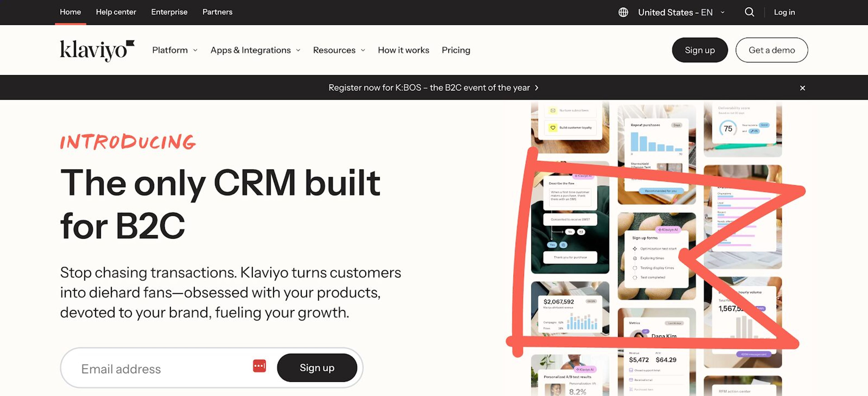Click the Get a demo button
This screenshot has height=396, width=868.
[x=772, y=50]
